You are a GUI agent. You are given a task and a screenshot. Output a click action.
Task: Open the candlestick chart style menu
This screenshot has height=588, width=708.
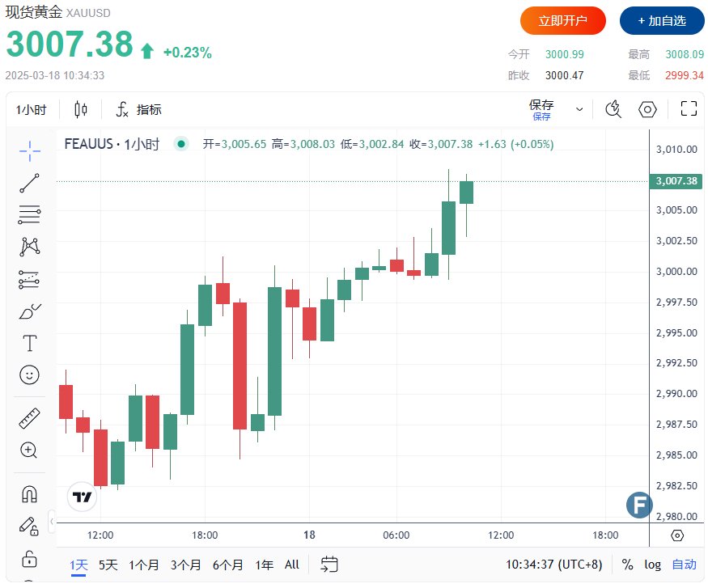click(81, 110)
